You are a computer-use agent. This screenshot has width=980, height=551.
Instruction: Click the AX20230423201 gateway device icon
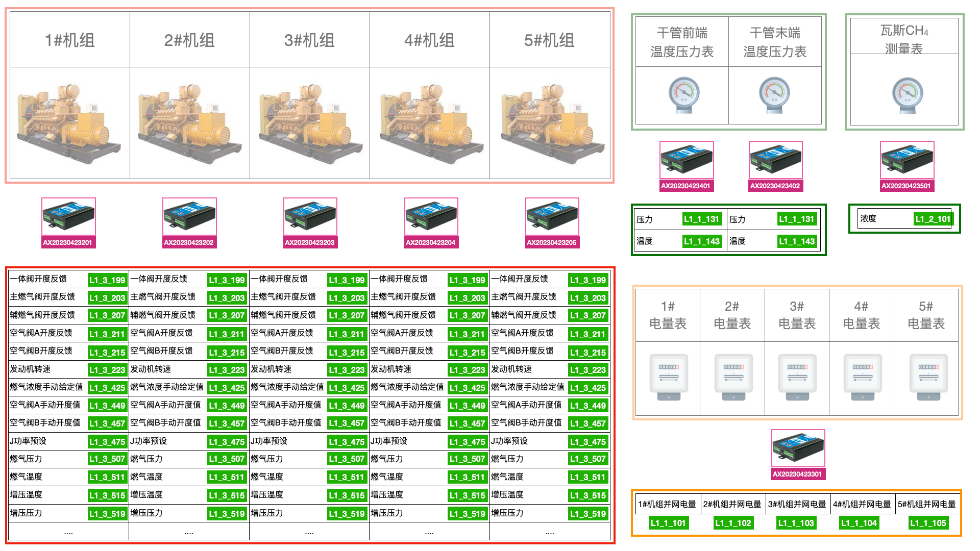[68, 217]
